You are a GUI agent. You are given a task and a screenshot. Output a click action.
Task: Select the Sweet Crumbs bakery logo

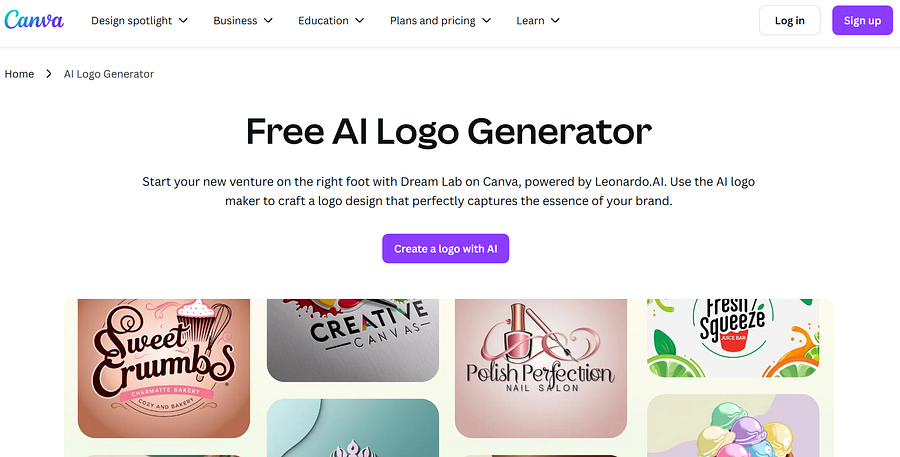click(x=164, y=368)
